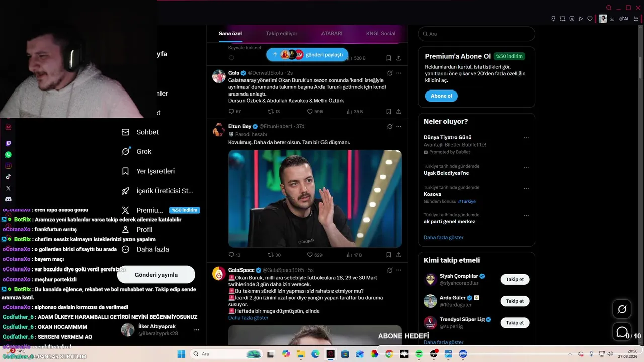Image resolution: width=644 pixels, height=362 pixels.
Task: Ask Grok about the GalaSpace tweet
Action: 389,270
